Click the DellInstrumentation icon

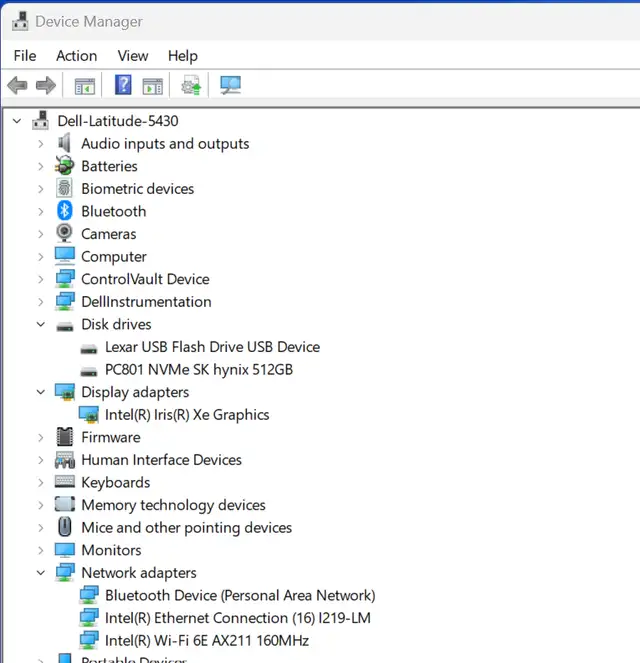click(65, 301)
